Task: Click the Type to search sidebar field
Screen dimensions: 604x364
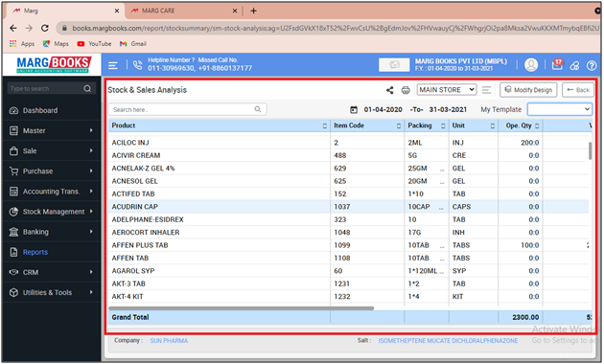Action: pyautogui.click(x=51, y=88)
